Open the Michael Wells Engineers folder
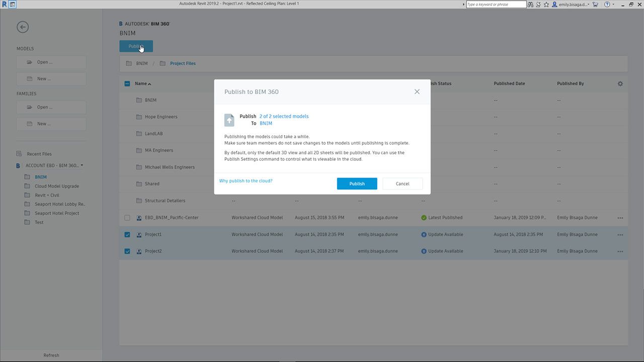644x362 pixels. point(373,167)
